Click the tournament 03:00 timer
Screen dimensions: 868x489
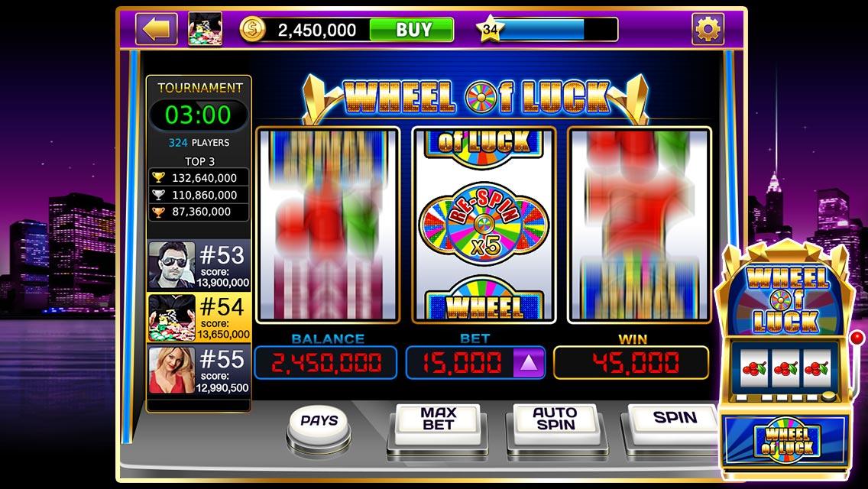coord(198,115)
